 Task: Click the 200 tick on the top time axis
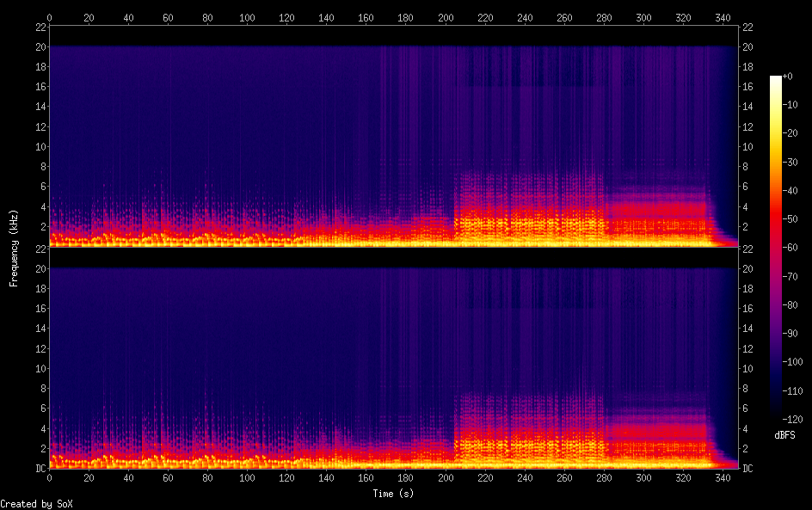445,16
